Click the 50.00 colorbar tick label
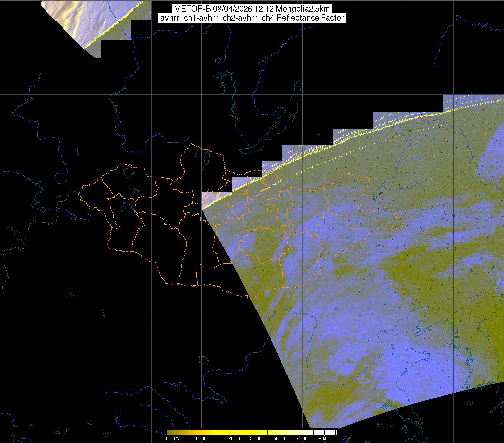 tap(279, 439)
